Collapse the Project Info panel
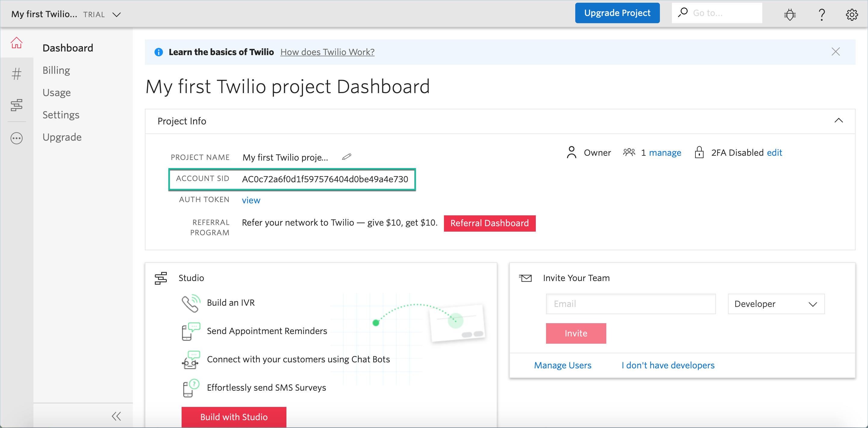The height and width of the screenshot is (428, 868). pyautogui.click(x=838, y=121)
